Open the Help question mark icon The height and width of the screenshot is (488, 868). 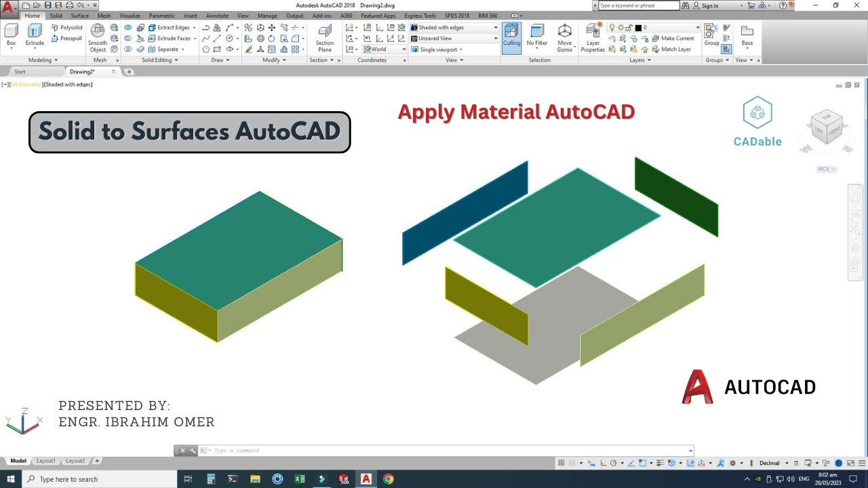[783, 5]
